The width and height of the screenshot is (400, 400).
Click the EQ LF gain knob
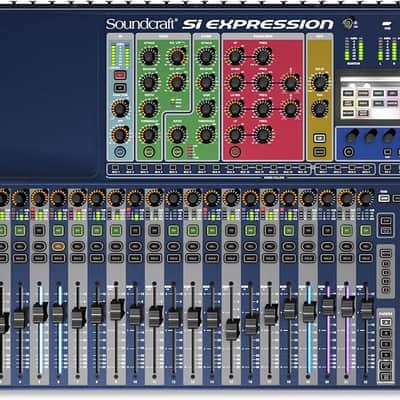(x=235, y=134)
